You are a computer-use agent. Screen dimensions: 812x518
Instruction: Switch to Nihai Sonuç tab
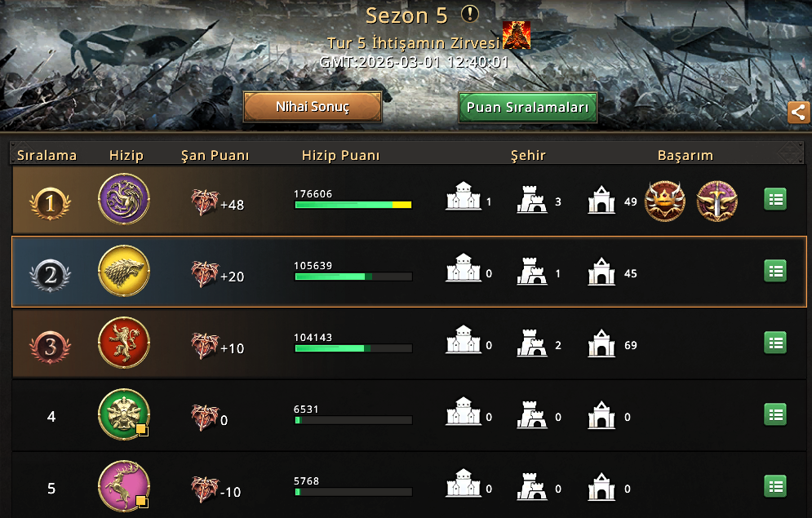[x=313, y=107]
